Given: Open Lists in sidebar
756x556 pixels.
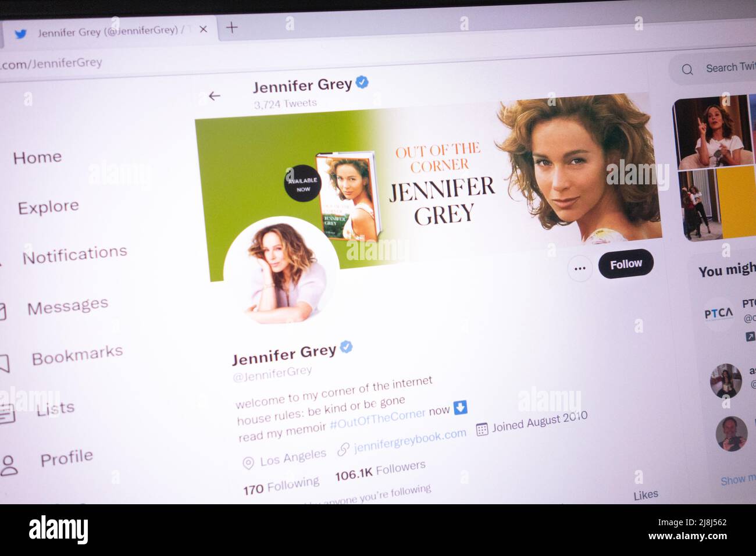Looking at the screenshot, I should pyautogui.click(x=55, y=409).
